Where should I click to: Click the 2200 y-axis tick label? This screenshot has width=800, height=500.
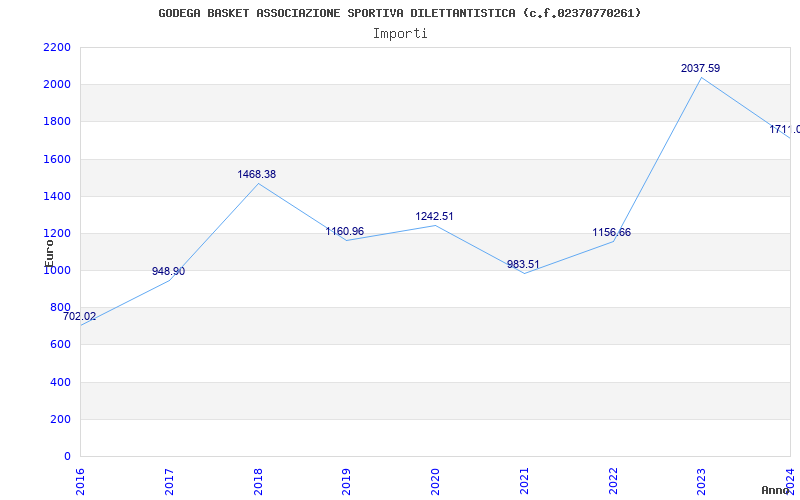click(57, 47)
